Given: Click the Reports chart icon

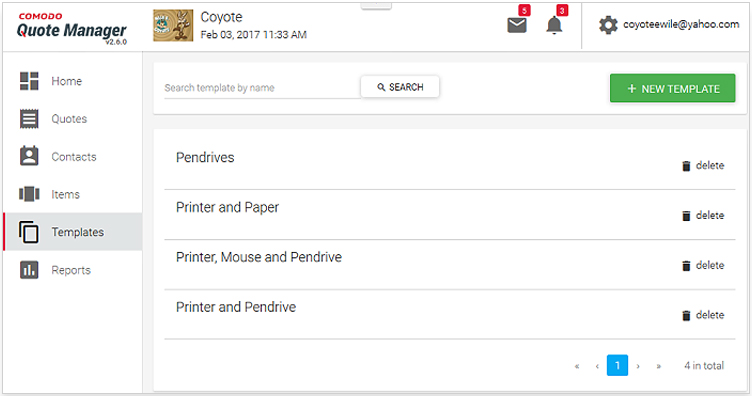Looking at the screenshot, I should click(29, 270).
